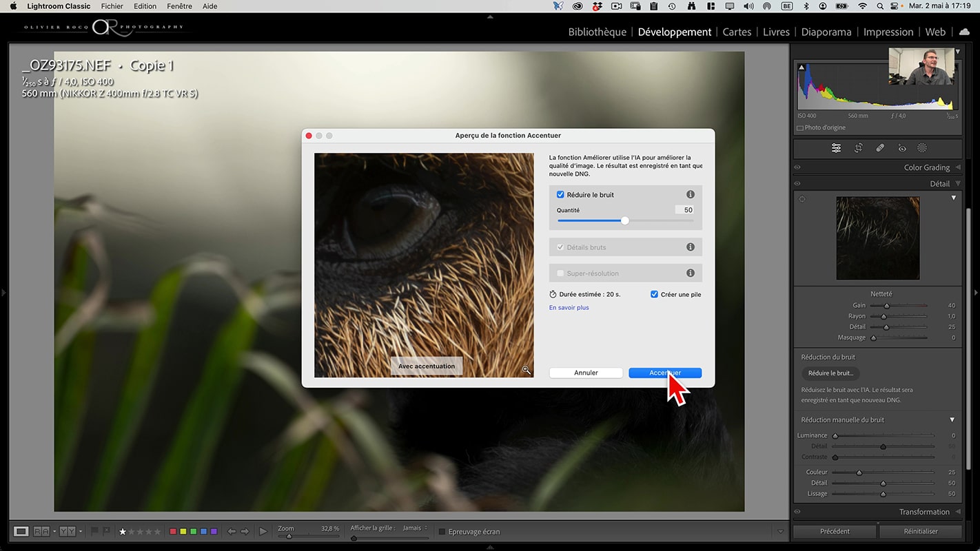Toggle the Photo d'origine checkbox
The image size is (980, 551).
pyautogui.click(x=800, y=128)
